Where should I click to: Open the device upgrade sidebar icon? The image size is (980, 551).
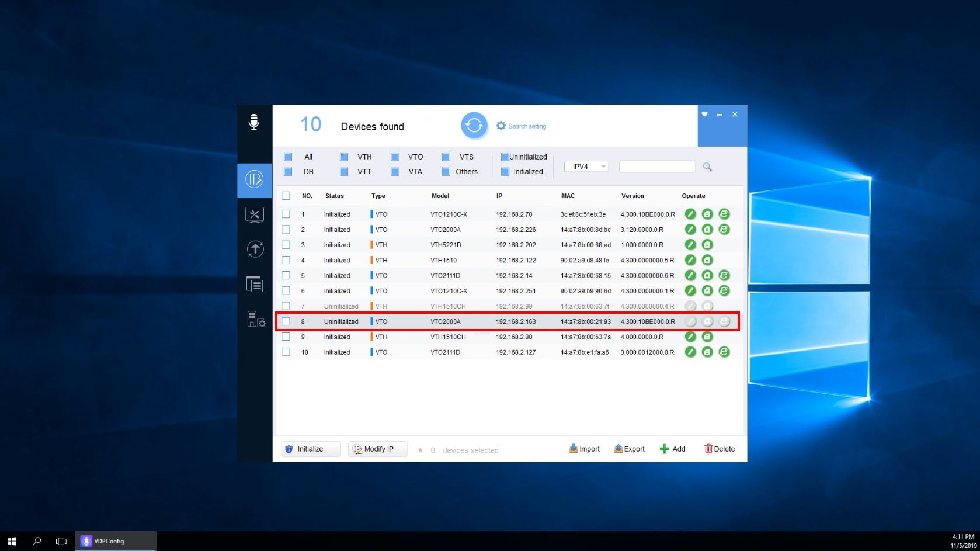click(255, 249)
